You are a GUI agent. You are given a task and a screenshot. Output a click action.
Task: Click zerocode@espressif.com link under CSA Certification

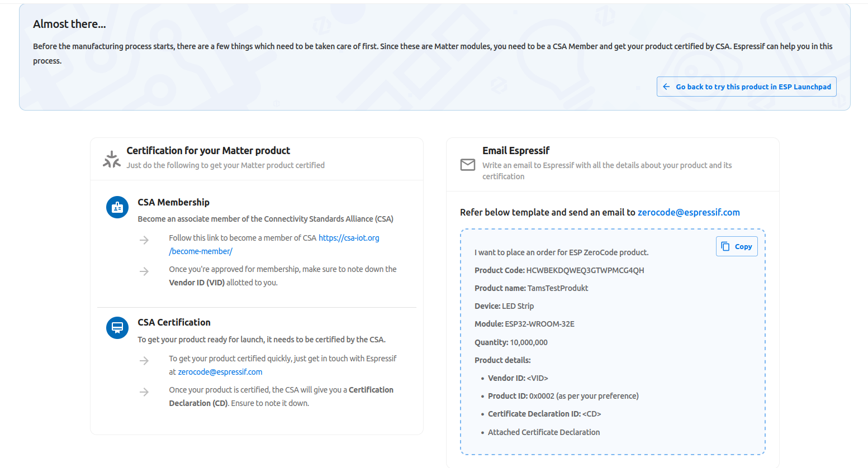[220, 372]
